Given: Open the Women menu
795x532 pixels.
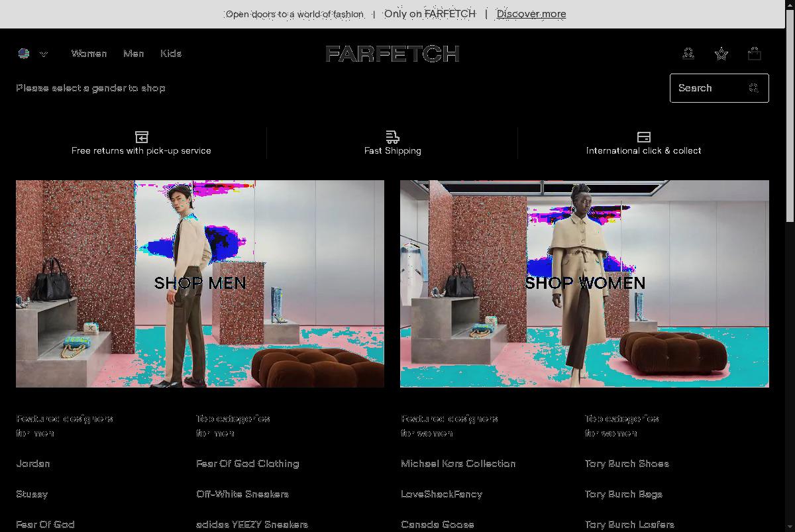Looking at the screenshot, I should click(89, 54).
